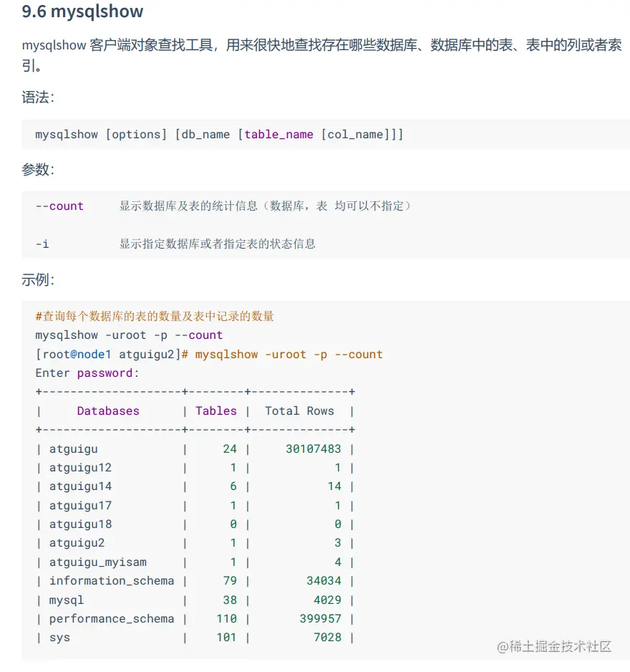Click the "atguigu12" database row name

pos(80,468)
